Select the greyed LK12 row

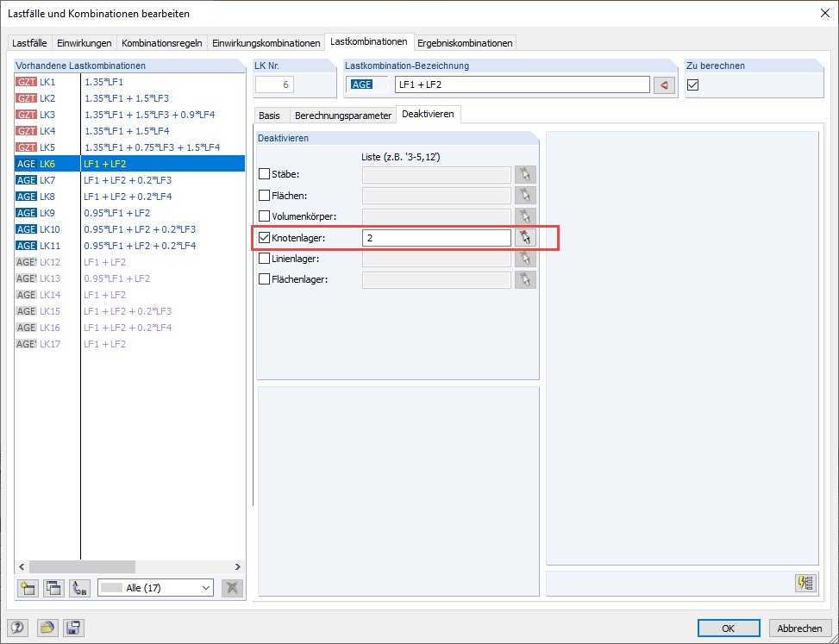pos(130,262)
